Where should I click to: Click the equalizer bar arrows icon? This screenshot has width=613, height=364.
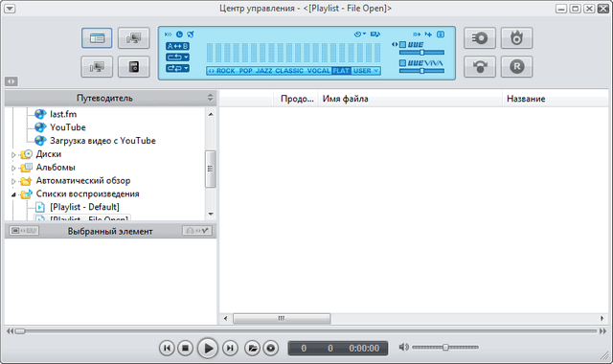tap(211, 71)
